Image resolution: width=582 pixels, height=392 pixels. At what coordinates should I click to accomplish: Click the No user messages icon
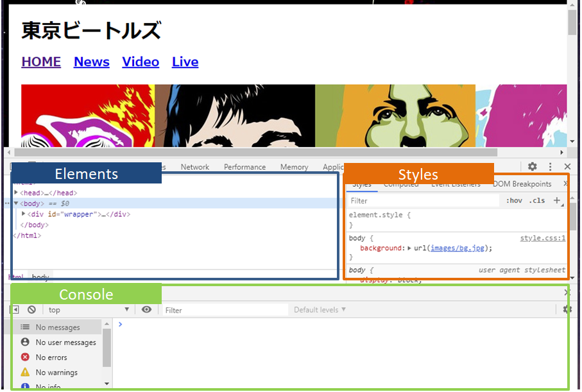(25, 342)
